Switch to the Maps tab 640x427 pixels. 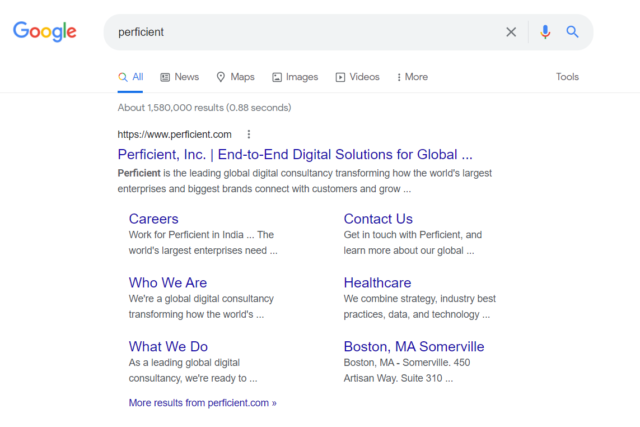236,77
